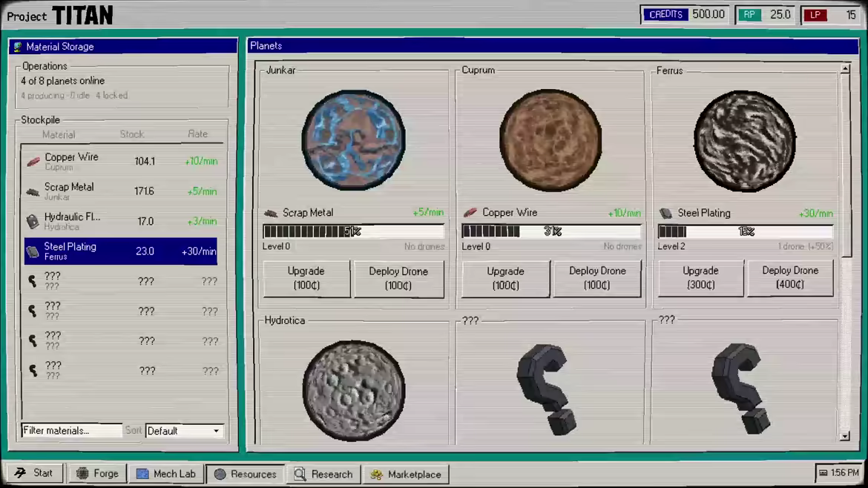Click the Planets panel scroll up arrow

tap(845, 69)
